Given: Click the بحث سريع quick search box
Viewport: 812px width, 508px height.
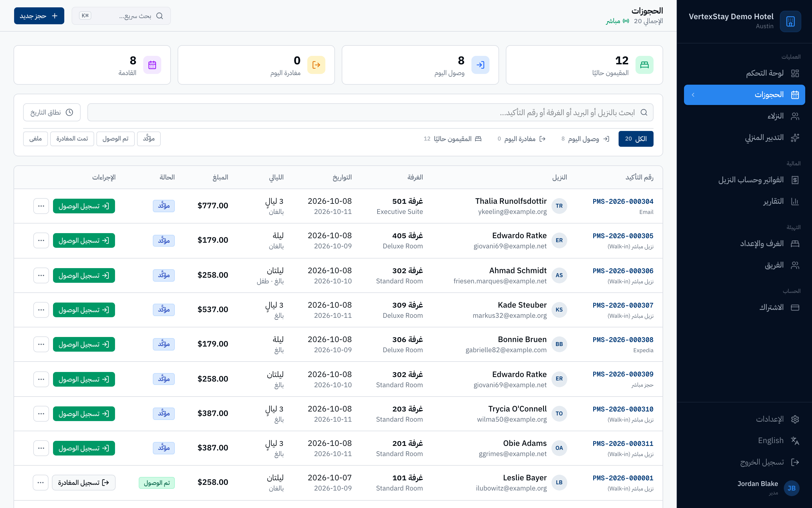Looking at the screenshot, I should point(121,16).
